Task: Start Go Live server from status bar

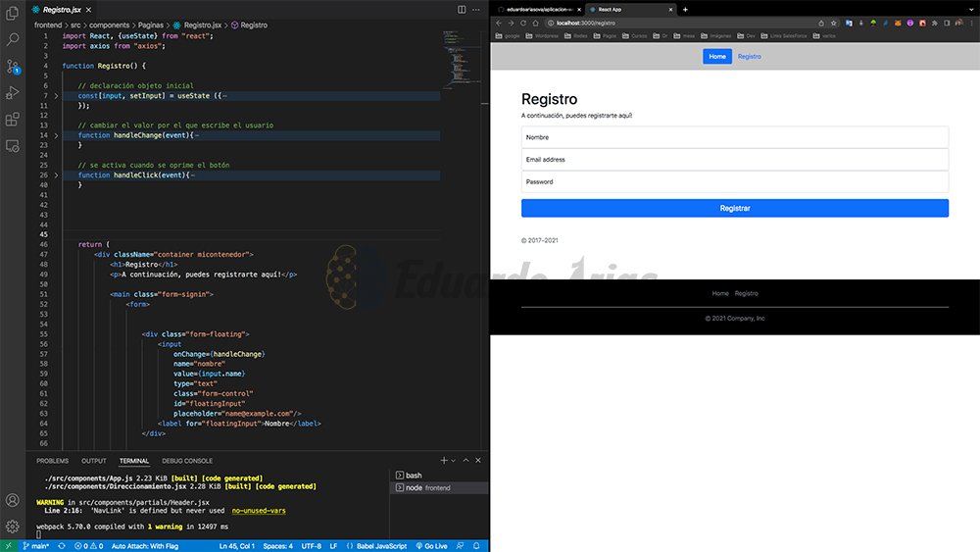Action: pos(432,546)
